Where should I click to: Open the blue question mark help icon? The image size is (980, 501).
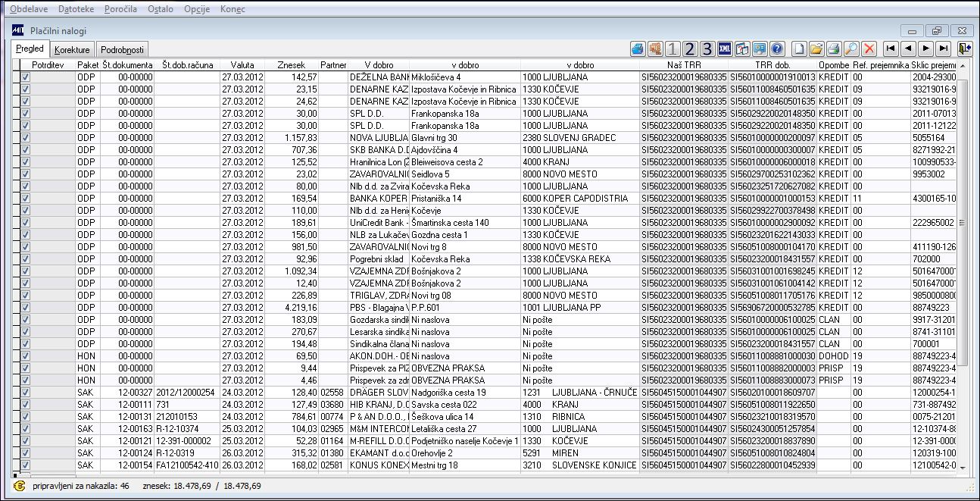[x=776, y=49]
